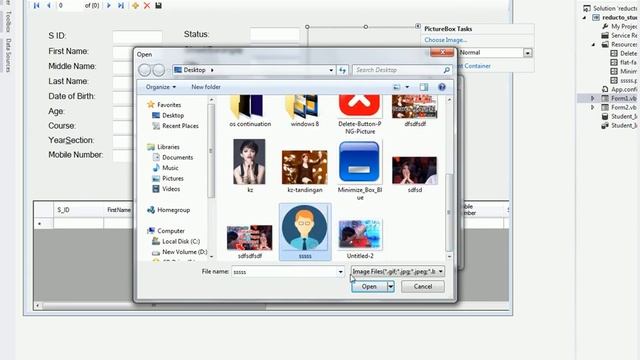Select the sdfsd image file
Viewport: 640px width, 360px height.
tap(415, 174)
